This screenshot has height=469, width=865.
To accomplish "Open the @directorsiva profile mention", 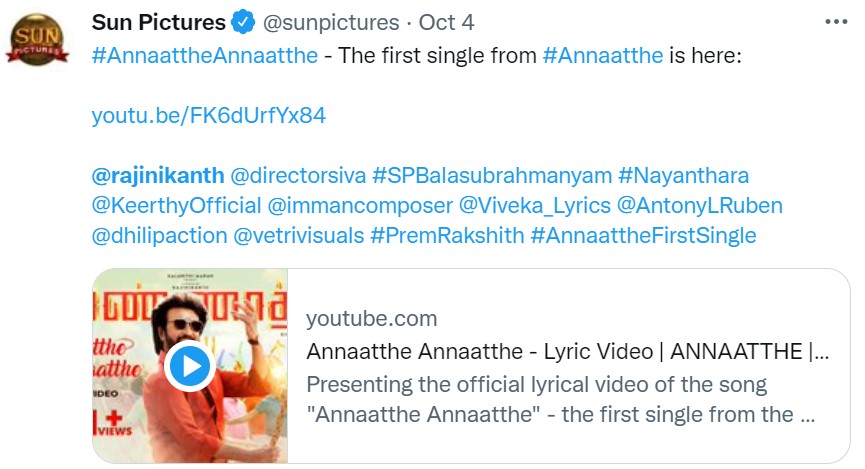I will [x=297, y=176].
